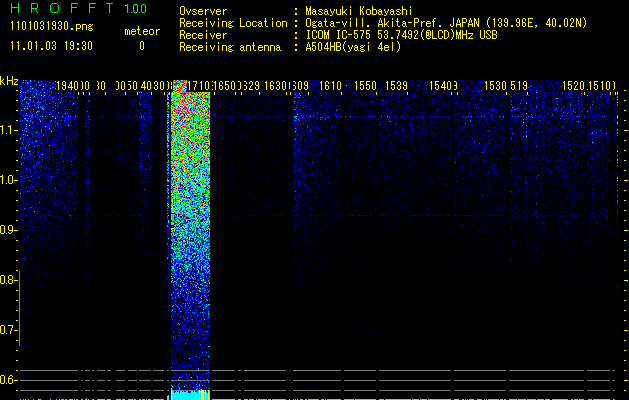This screenshot has width=629, height=400.
Task: Click the 1610 time marker
Action: tap(331, 86)
